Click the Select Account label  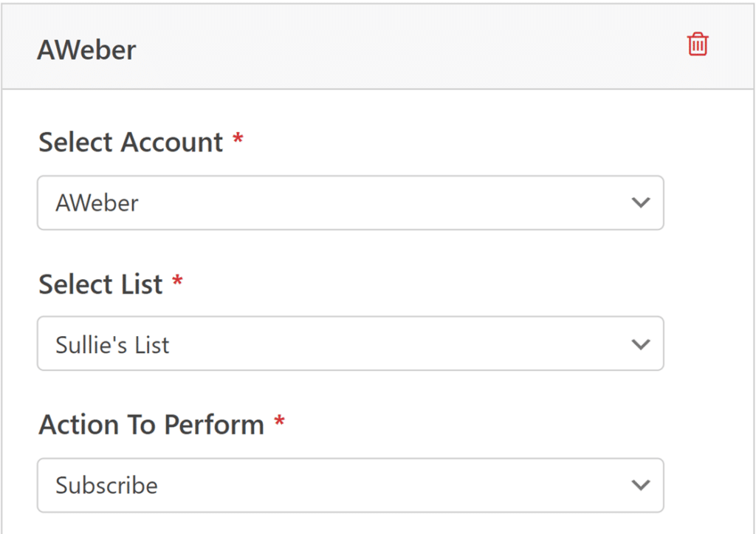(131, 142)
